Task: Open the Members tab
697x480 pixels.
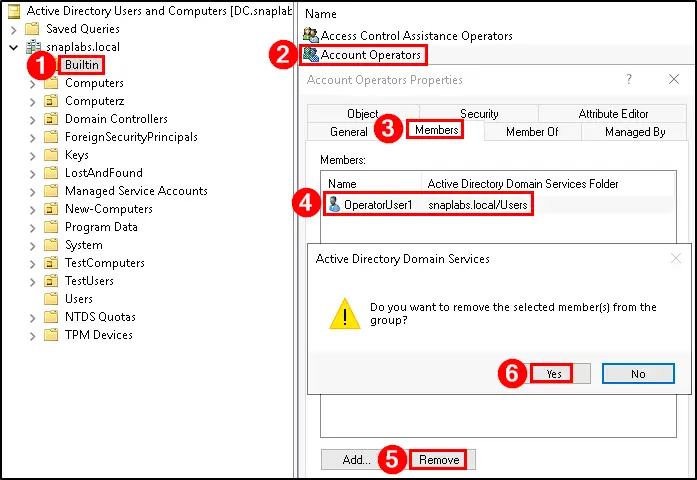Action: point(437,130)
